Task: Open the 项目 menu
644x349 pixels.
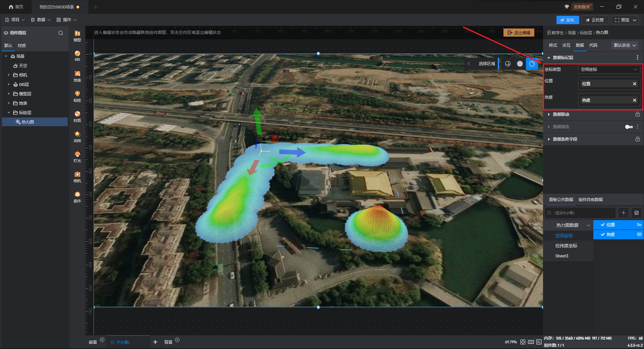Action: [x=15, y=20]
